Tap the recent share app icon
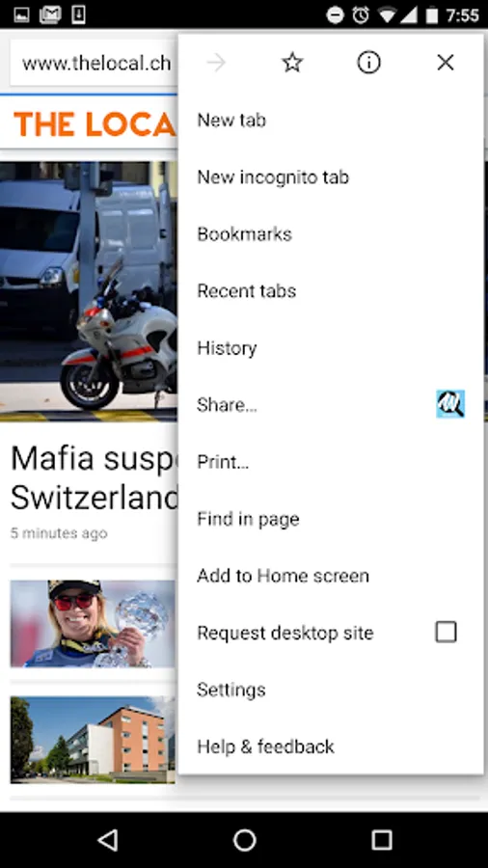The image size is (488, 868). click(450, 404)
